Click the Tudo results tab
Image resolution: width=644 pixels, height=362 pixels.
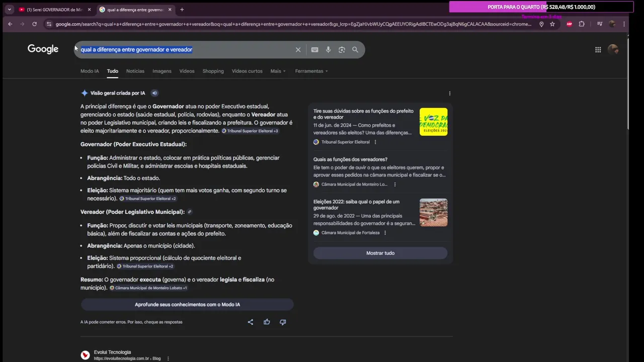pos(112,71)
